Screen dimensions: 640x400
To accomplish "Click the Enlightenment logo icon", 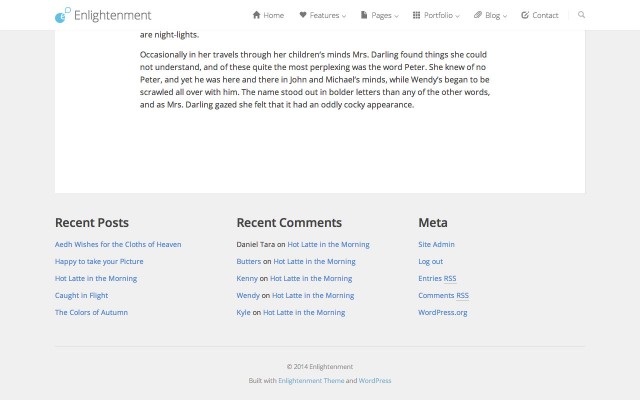I will [x=63, y=15].
